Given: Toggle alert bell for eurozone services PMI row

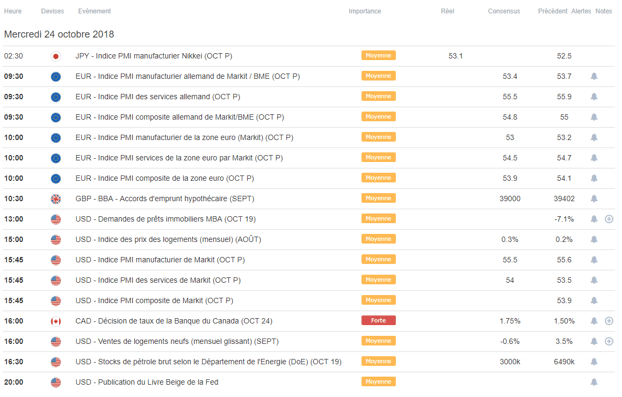Looking at the screenshot, I should tap(594, 158).
